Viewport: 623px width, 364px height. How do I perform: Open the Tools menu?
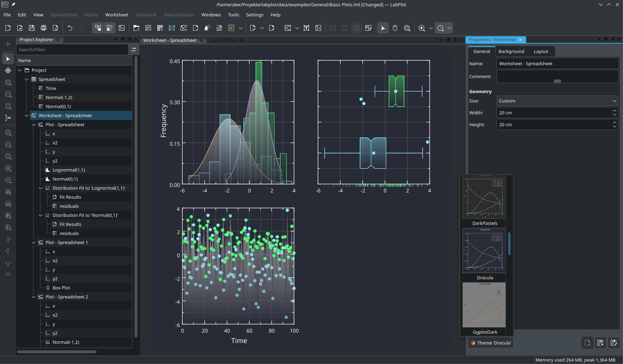233,15
